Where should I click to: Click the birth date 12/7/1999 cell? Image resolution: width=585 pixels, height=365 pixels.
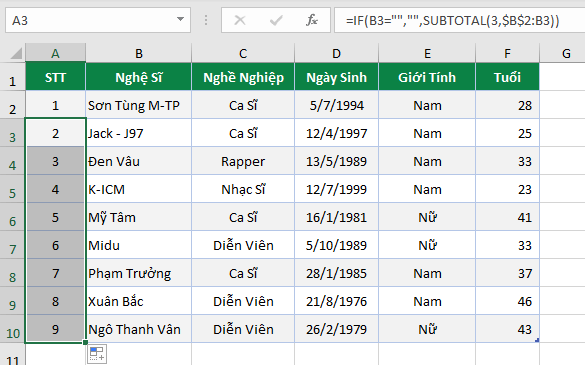point(337,189)
